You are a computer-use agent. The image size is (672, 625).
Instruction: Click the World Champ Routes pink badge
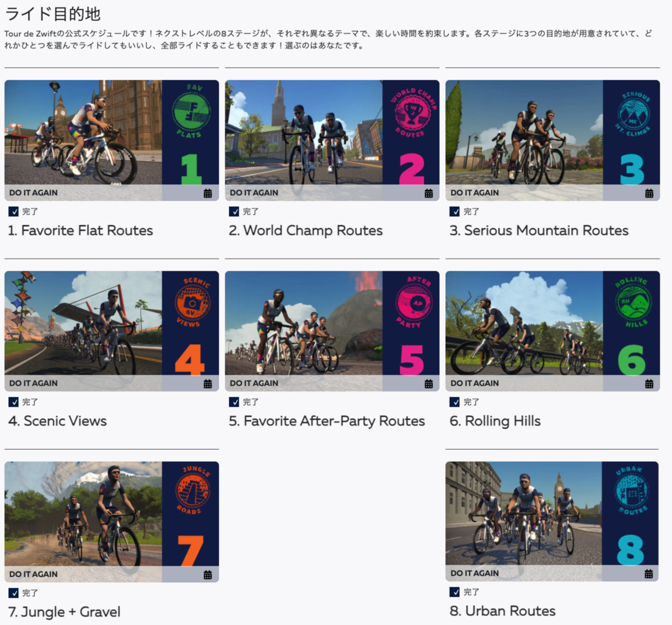[x=412, y=112]
